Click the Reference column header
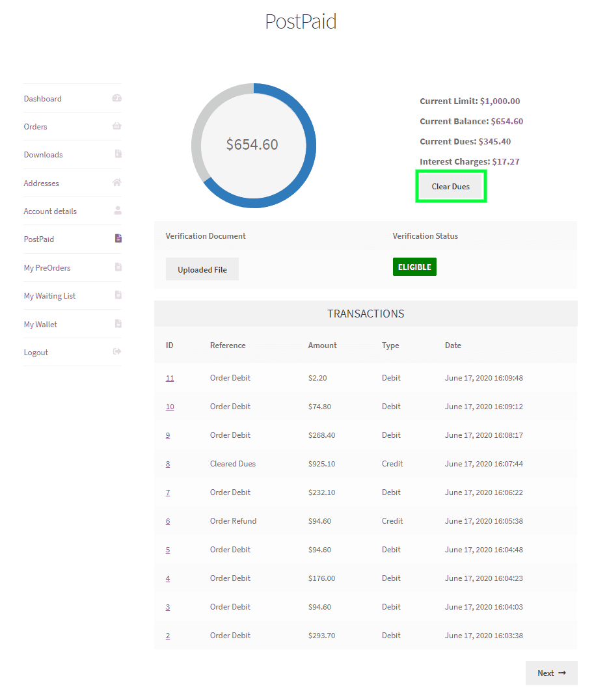The height and width of the screenshot is (700, 594). 228,345
